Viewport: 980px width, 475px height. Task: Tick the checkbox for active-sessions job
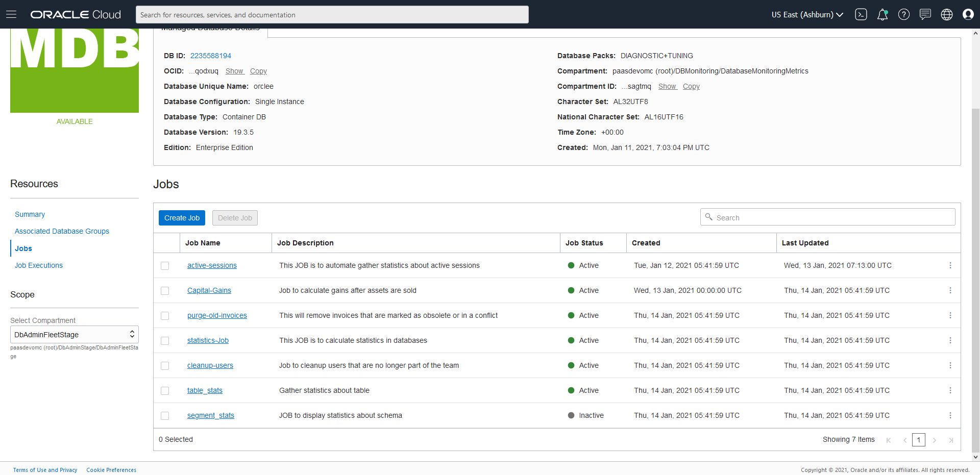[165, 266]
